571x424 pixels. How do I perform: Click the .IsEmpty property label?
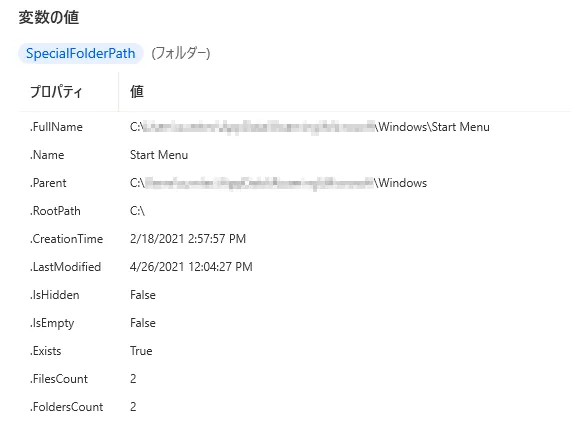(52, 323)
